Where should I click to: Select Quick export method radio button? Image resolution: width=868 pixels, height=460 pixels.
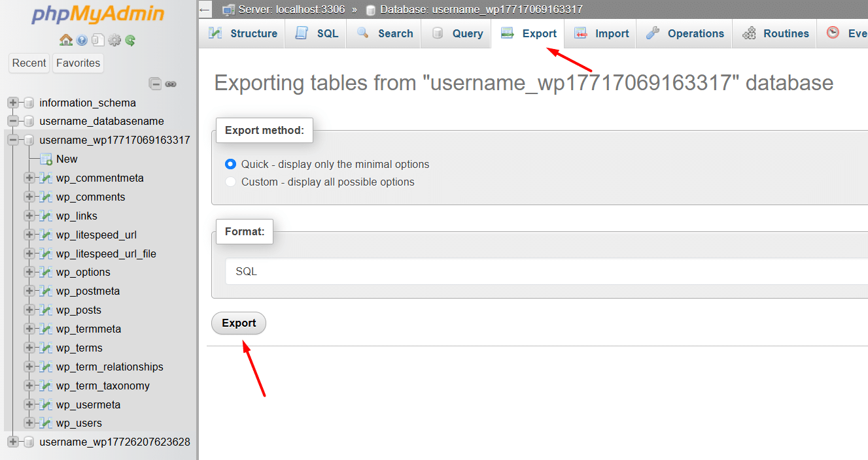tap(230, 164)
